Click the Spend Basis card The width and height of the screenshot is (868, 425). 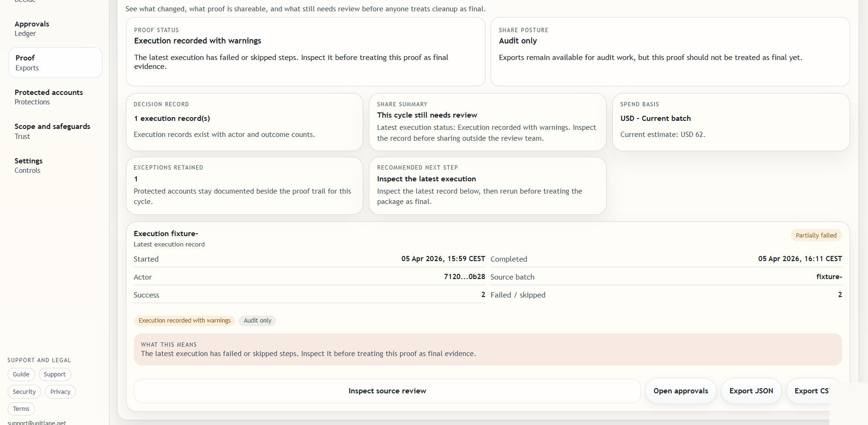(x=731, y=122)
